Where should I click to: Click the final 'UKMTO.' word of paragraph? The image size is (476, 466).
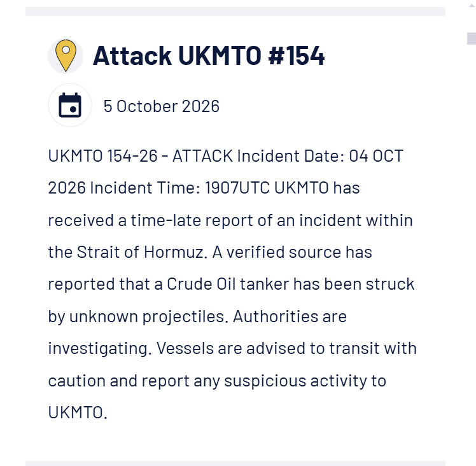tap(78, 413)
